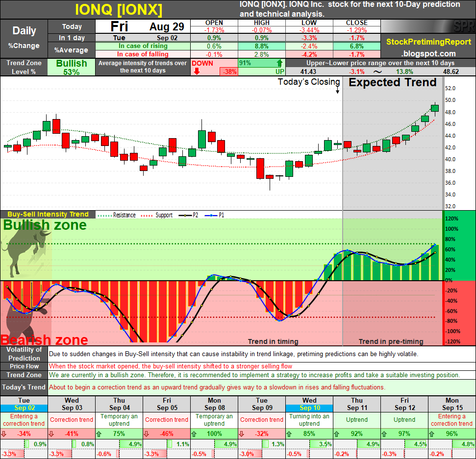Click the Resistance legend entry
This screenshot has width=476, height=459.
point(116,215)
